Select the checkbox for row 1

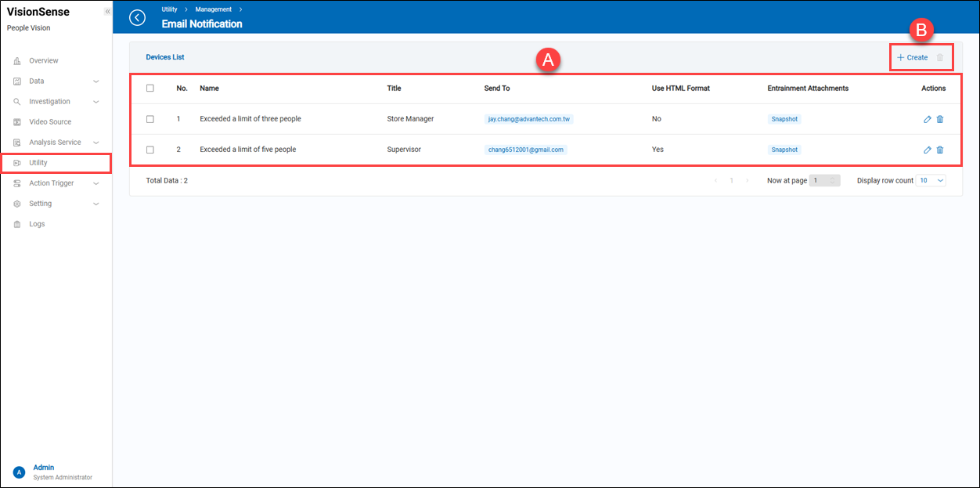click(150, 118)
